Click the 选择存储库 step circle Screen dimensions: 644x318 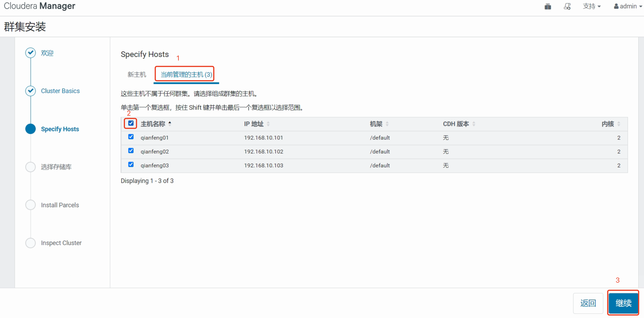30,167
